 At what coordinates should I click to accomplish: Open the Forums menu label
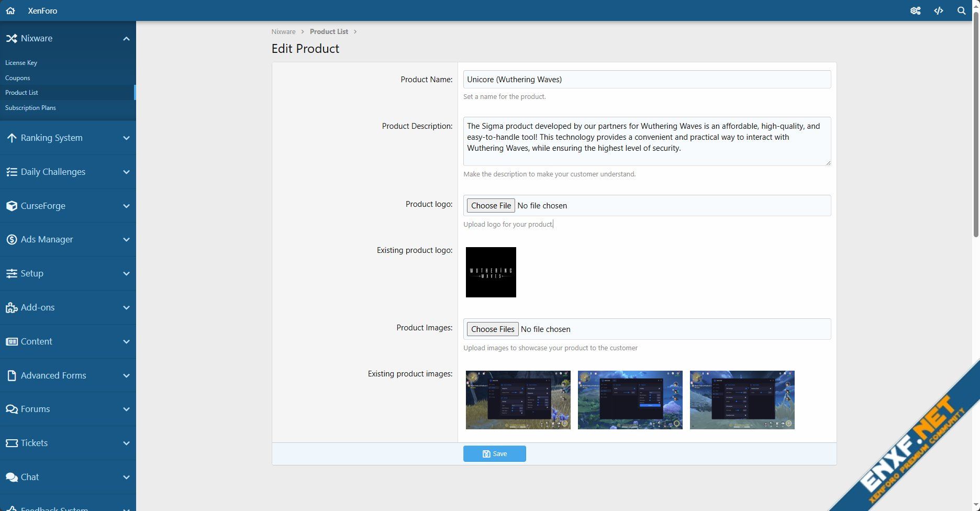point(35,409)
